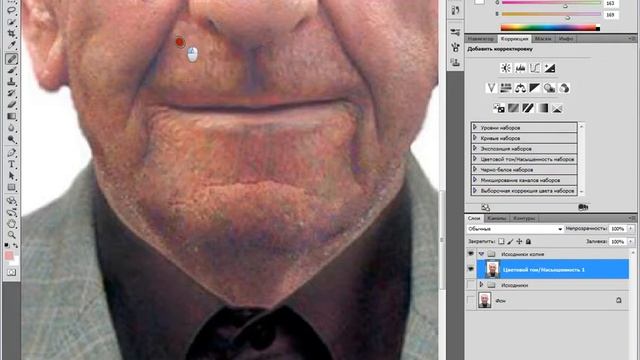Add a Black & White adjustment

tap(535, 88)
